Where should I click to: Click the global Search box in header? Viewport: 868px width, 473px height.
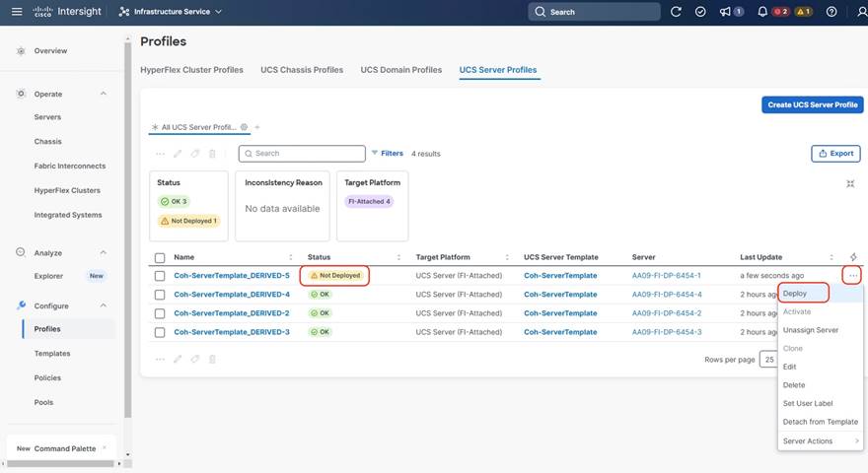pos(594,12)
